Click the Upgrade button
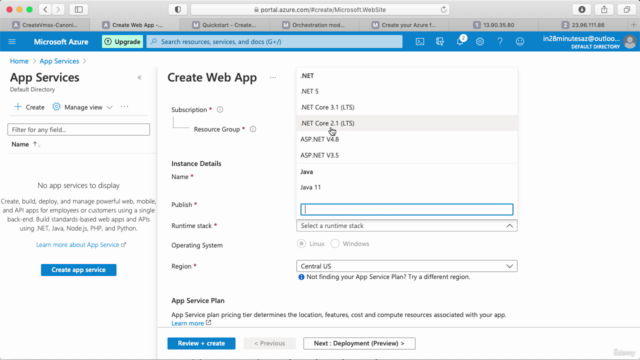 122,42
